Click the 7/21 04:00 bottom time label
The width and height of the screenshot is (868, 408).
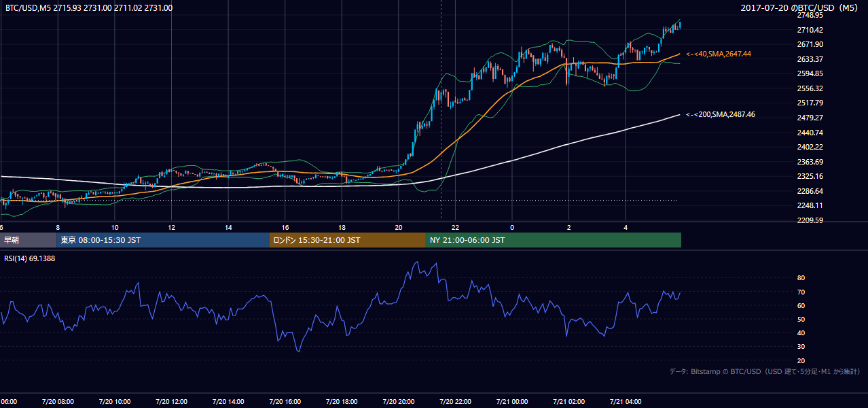click(x=625, y=401)
